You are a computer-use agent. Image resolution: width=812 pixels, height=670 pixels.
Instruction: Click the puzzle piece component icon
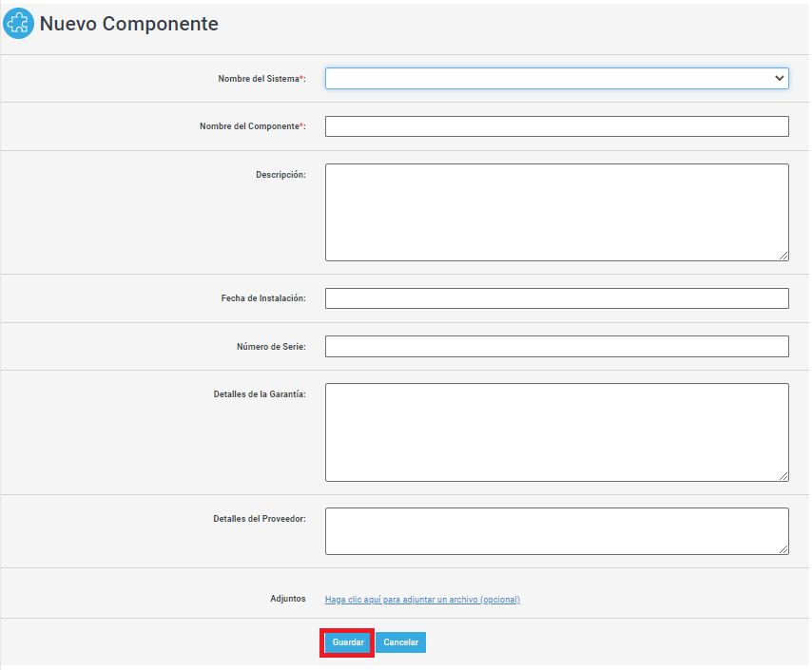18,24
